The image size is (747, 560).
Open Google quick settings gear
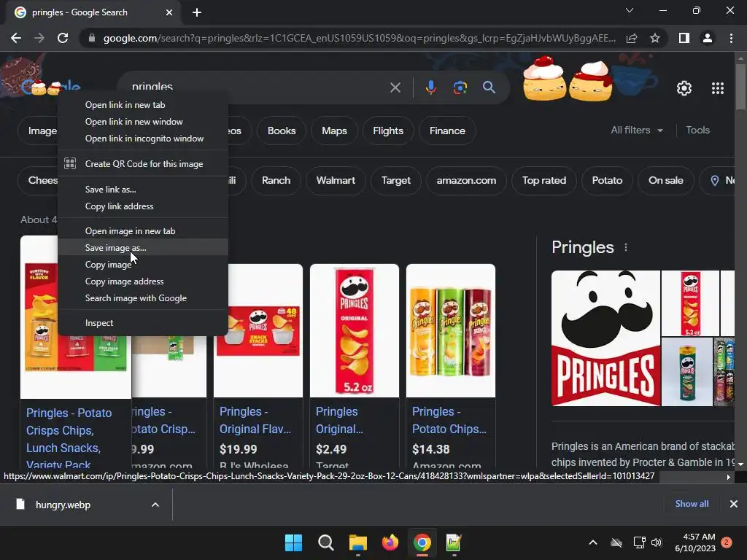tap(684, 88)
